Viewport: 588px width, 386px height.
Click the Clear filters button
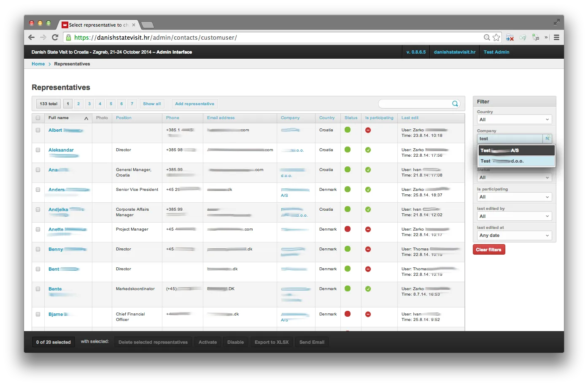tap(488, 249)
